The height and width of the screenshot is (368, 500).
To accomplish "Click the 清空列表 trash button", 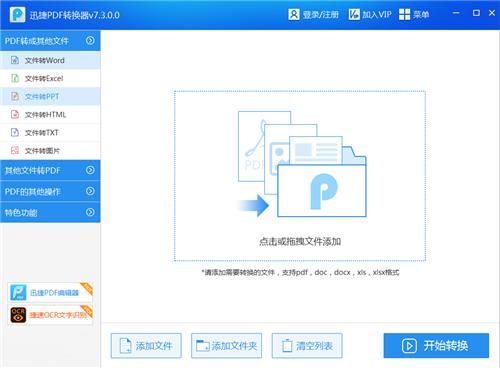I will tap(307, 346).
